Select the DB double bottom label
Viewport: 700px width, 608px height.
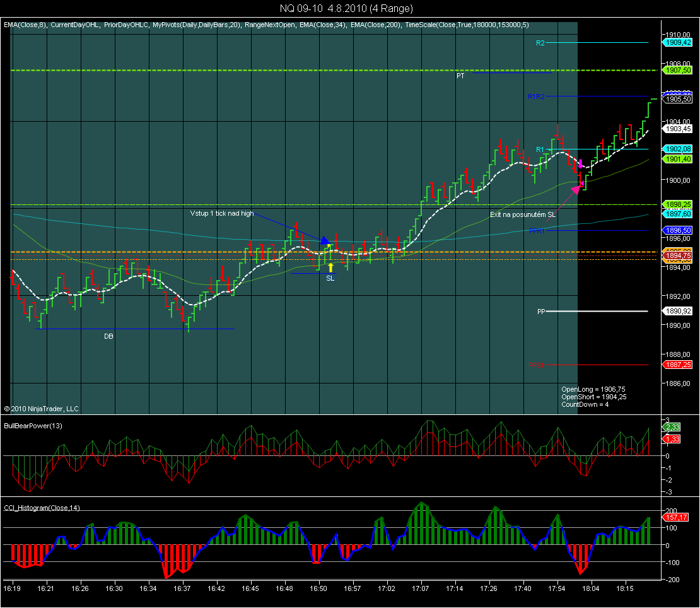tap(108, 336)
